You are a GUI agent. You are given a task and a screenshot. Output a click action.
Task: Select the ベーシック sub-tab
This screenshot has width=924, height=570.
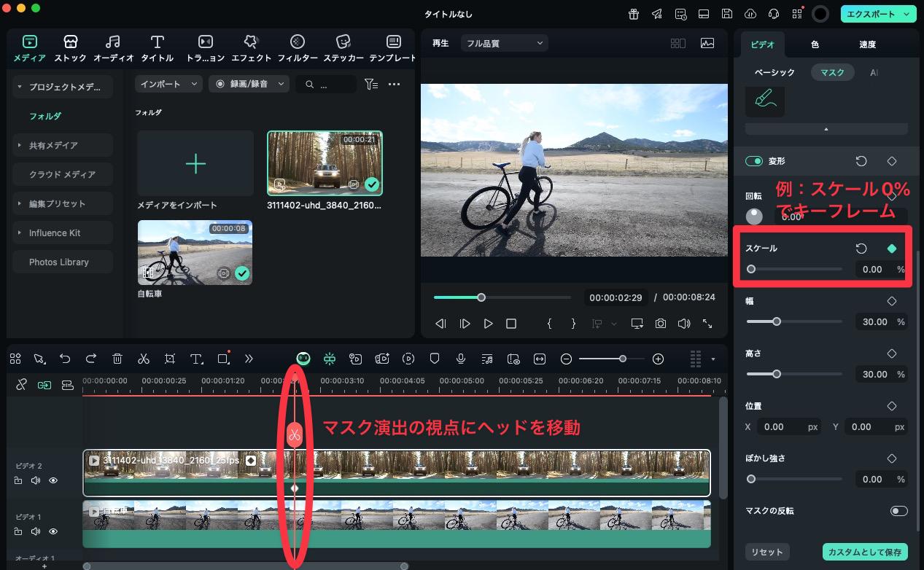tap(774, 73)
